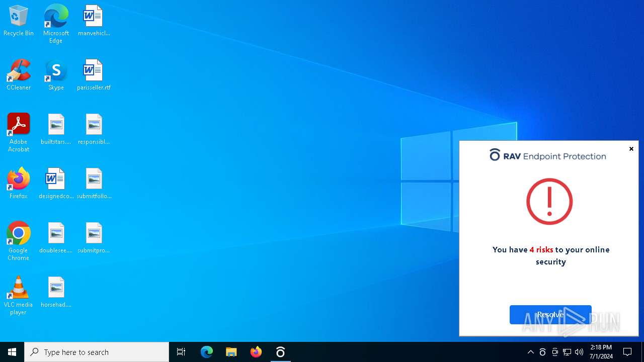Select the submitpro... image file
Viewport: 644px width, 362px height.
94,238
